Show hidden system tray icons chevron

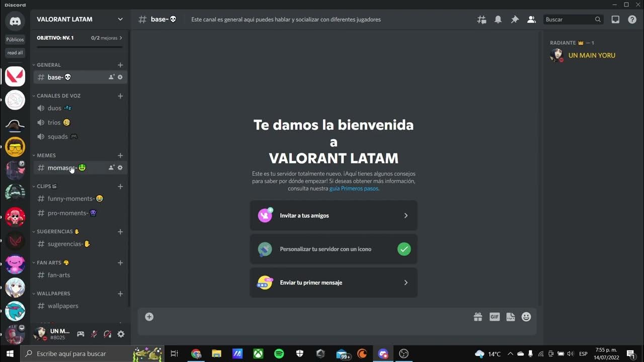[x=510, y=354]
